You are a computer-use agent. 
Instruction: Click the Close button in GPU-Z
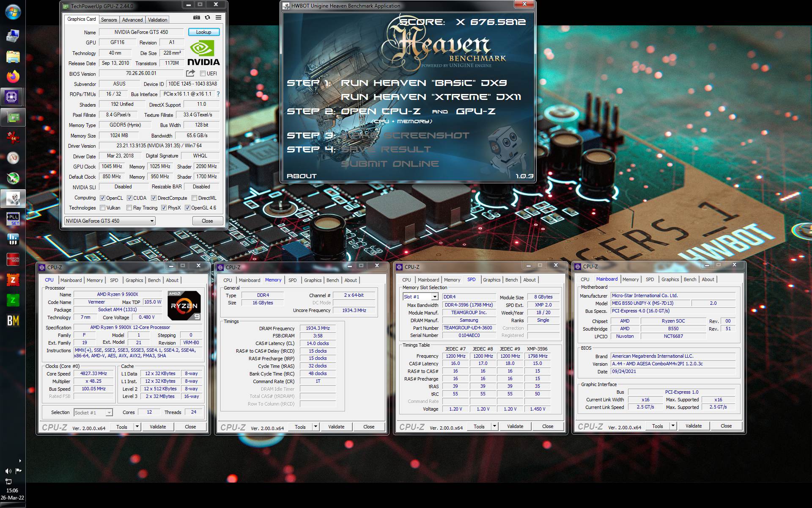click(x=207, y=221)
